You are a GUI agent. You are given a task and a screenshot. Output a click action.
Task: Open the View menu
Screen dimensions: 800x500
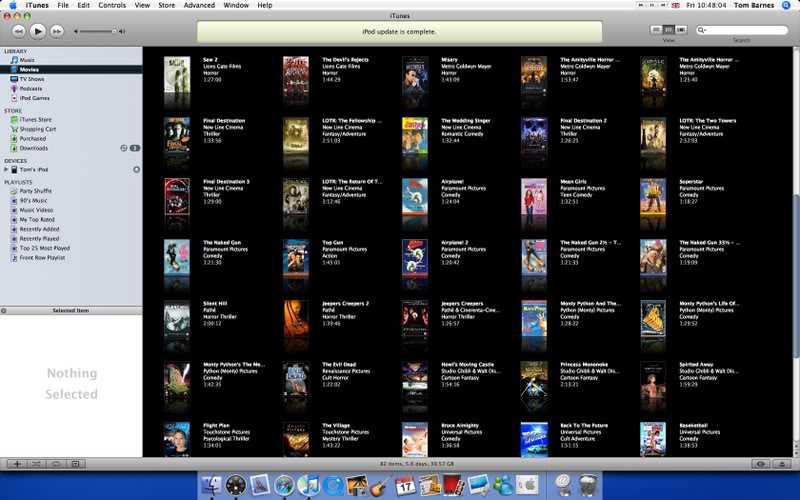[142, 5]
